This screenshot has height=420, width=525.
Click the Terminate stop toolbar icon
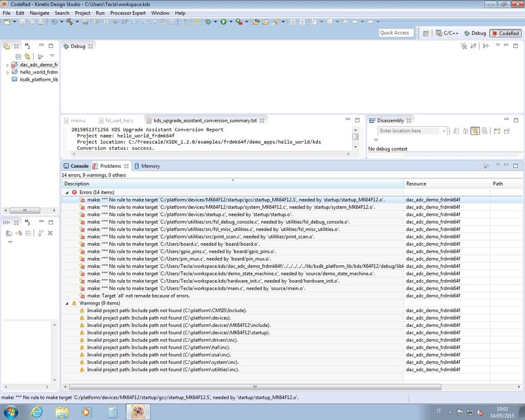[x=115, y=22]
